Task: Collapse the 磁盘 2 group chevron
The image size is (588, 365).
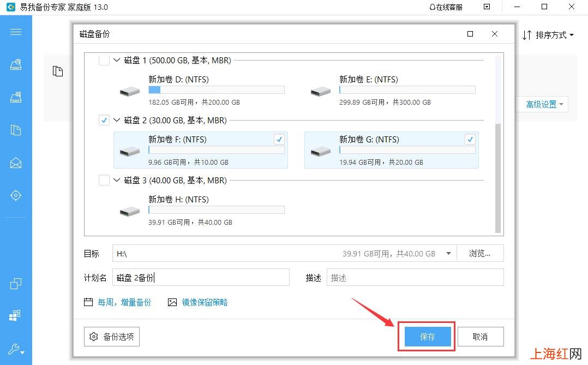Action: (117, 120)
